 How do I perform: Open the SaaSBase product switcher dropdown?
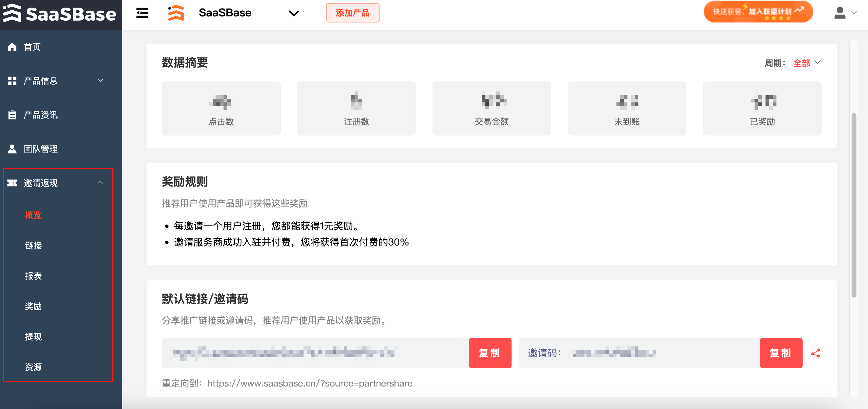pyautogui.click(x=293, y=13)
